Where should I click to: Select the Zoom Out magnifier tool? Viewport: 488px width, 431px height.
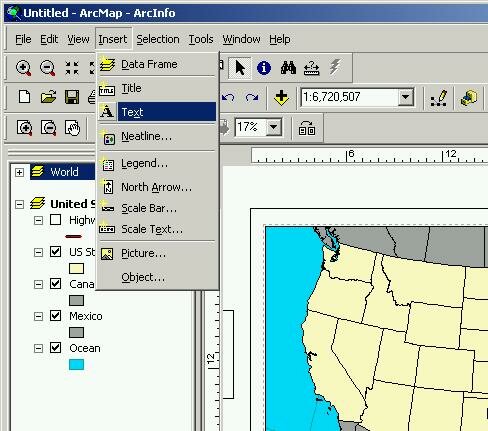[47, 68]
